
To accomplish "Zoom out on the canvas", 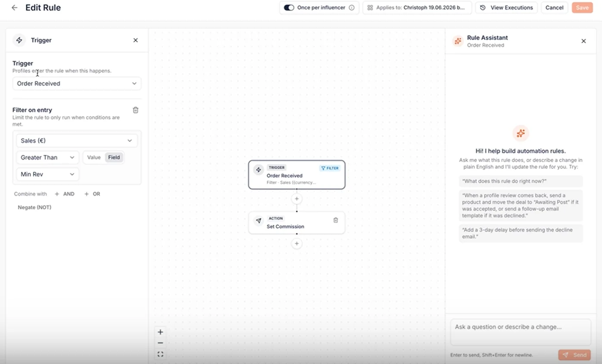I will pos(160,343).
